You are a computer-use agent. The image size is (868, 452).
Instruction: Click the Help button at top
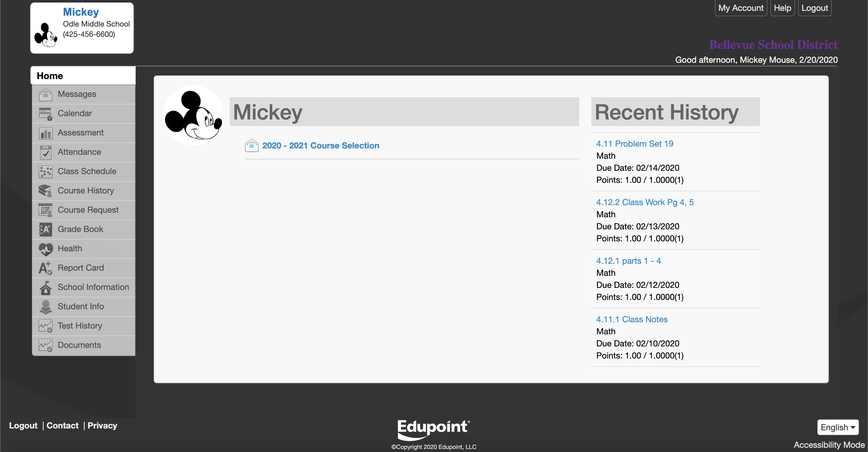782,8
